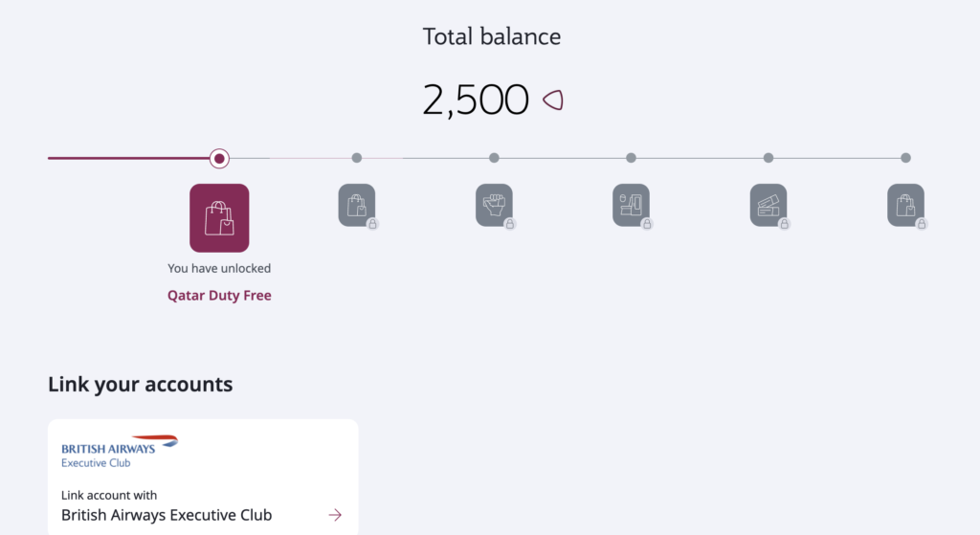Screen dimensions: 980x535
Task: Select the second locked shopping bags reward icon
Action: pyautogui.click(x=357, y=205)
